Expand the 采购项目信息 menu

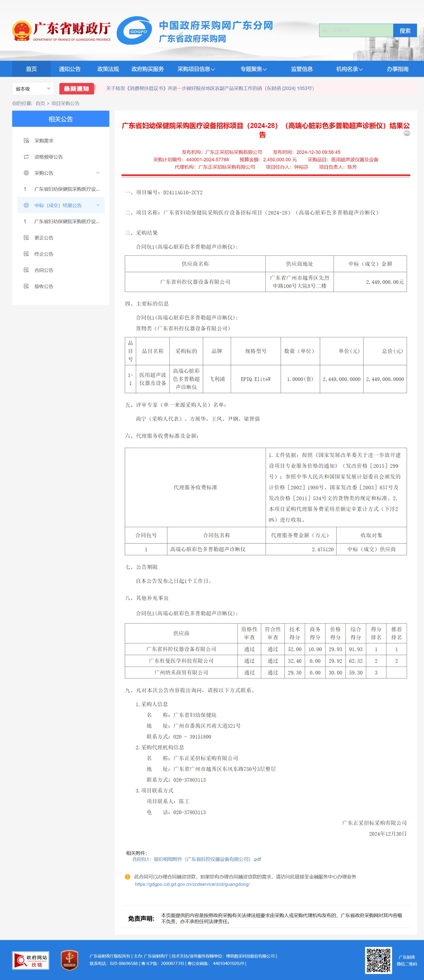(x=196, y=69)
